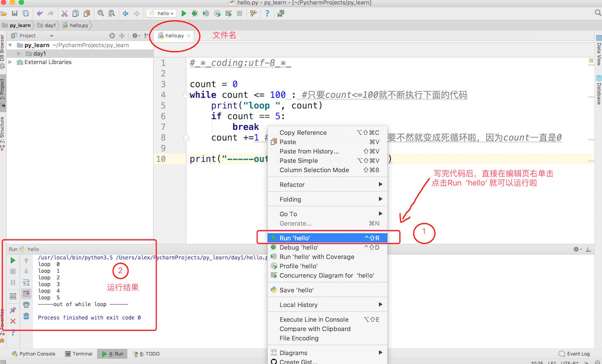Viewport: 602px width, 364px height.
Task: Toggle Scroll to End in Run panel
Action: pos(26,293)
